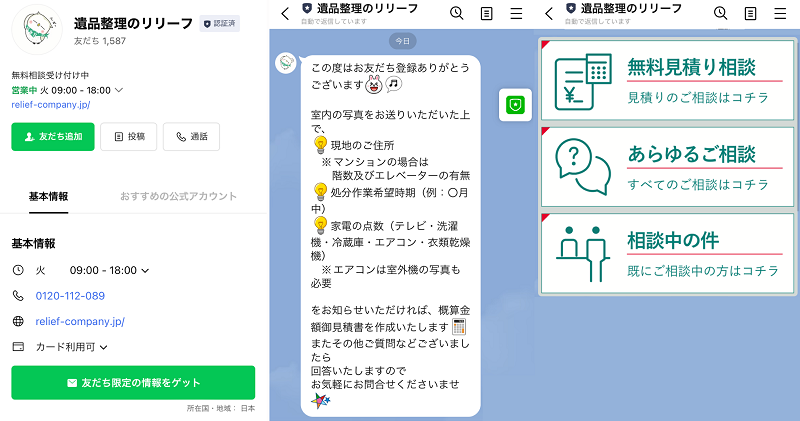Select the 無料見積り相談 menu card
Viewport: 800px width, 421px height.
(667, 80)
